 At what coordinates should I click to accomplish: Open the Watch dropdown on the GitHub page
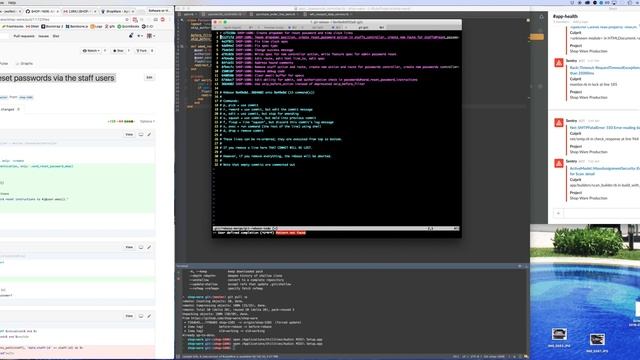[91, 51]
